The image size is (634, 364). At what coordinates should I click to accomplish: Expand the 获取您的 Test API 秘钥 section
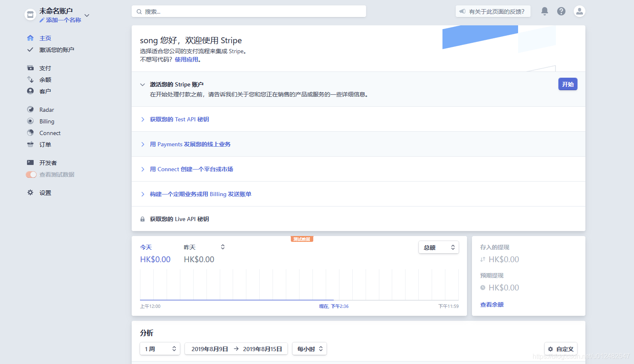pos(179,119)
